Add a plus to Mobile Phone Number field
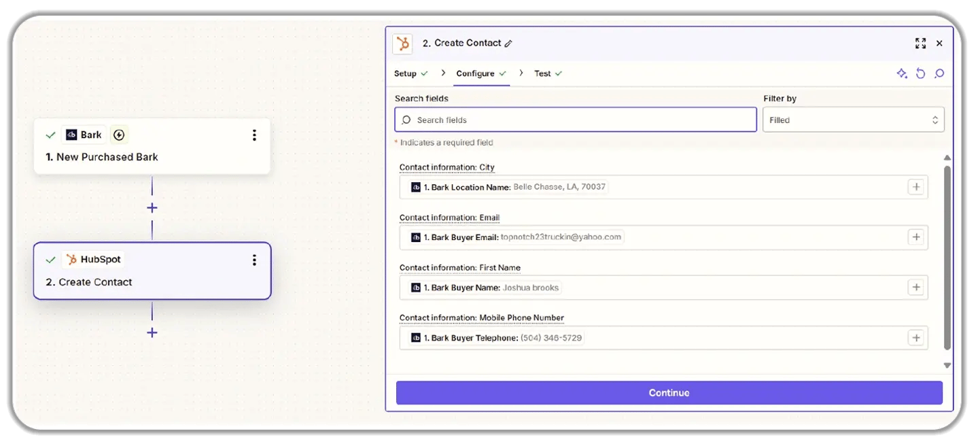The width and height of the screenshot is (980, 448). (x=916, y=337)
